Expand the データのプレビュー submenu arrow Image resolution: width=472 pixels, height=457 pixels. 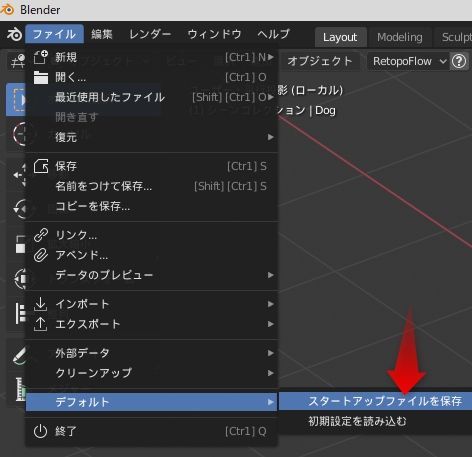pyautogui.click(x=271, y=275)
